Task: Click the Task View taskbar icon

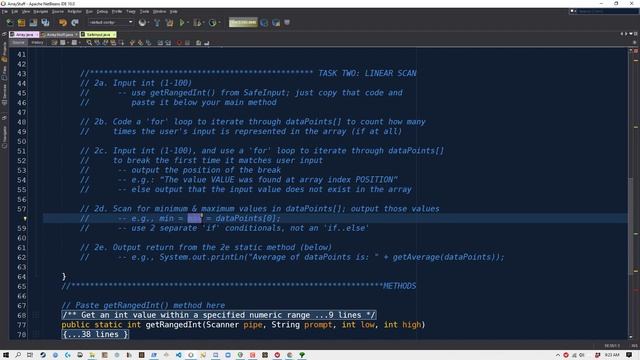Action: pos(30,355)
